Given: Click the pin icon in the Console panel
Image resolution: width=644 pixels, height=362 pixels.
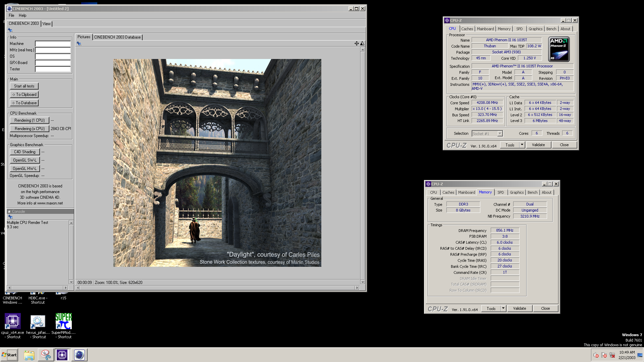Looking at the screenshot, I should coord(10,217).
